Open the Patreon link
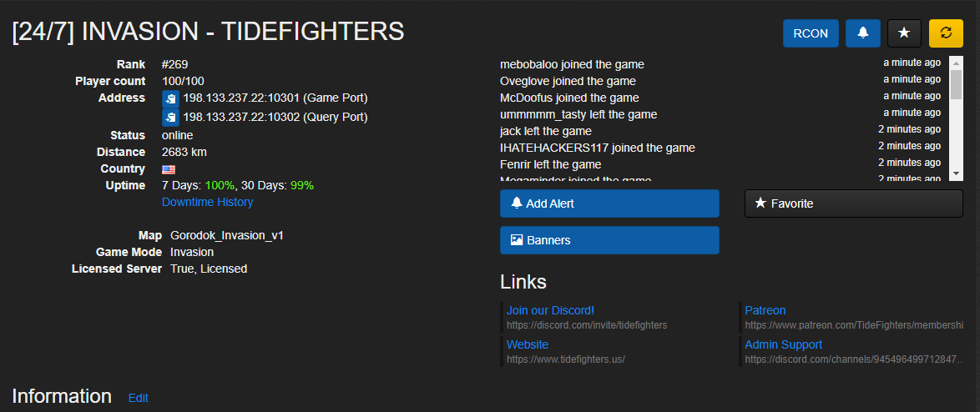Viewport: 980px width, 412px height. (x=765, y=310)
